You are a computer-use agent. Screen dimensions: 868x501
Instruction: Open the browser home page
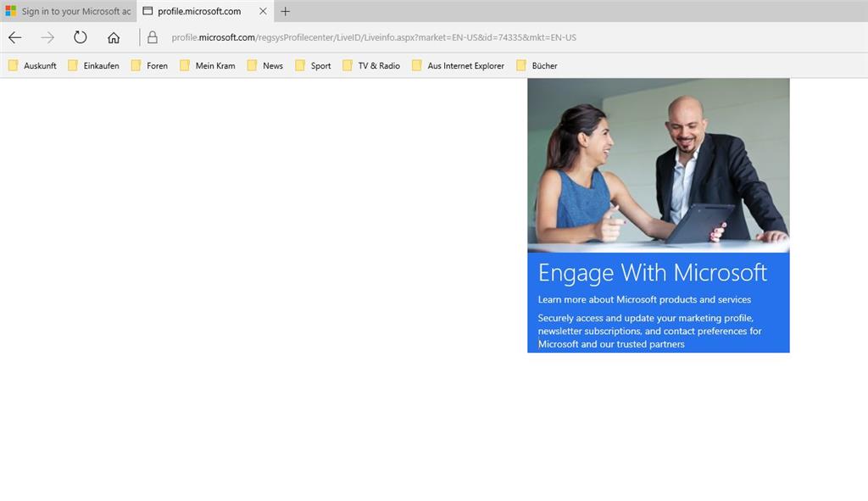coord(114,37)
